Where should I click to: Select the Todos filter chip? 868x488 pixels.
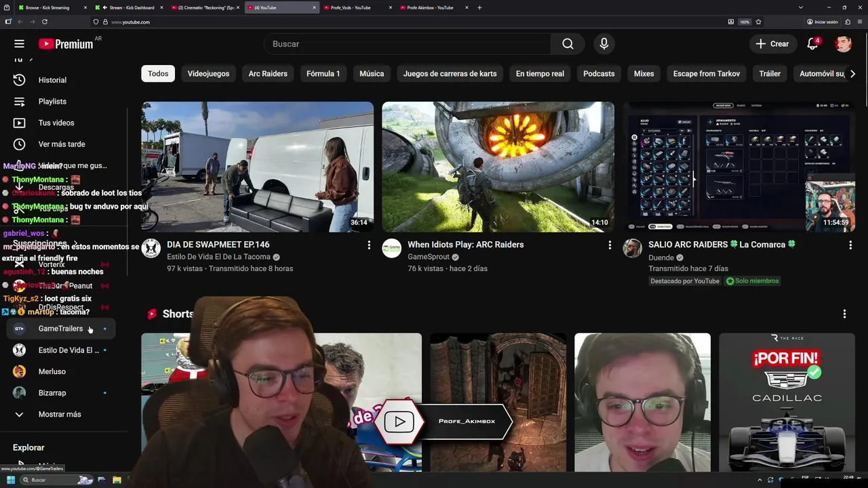pos(158,73)
